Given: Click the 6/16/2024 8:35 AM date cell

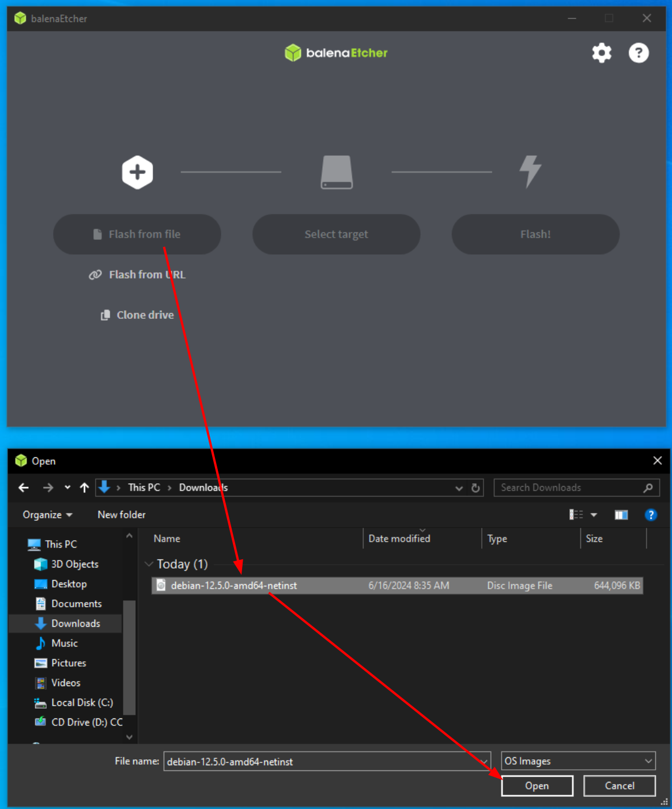Looking at the screenshot, I should click(x=409, y=586).
